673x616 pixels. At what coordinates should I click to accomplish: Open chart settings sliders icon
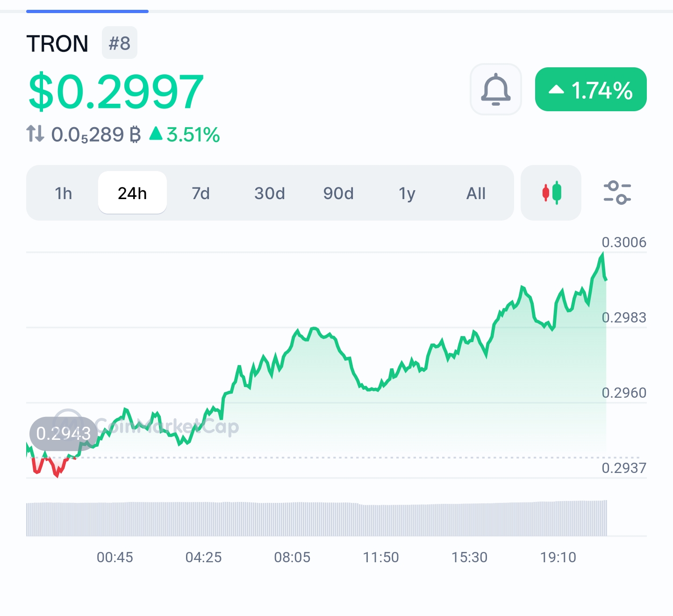617,193
